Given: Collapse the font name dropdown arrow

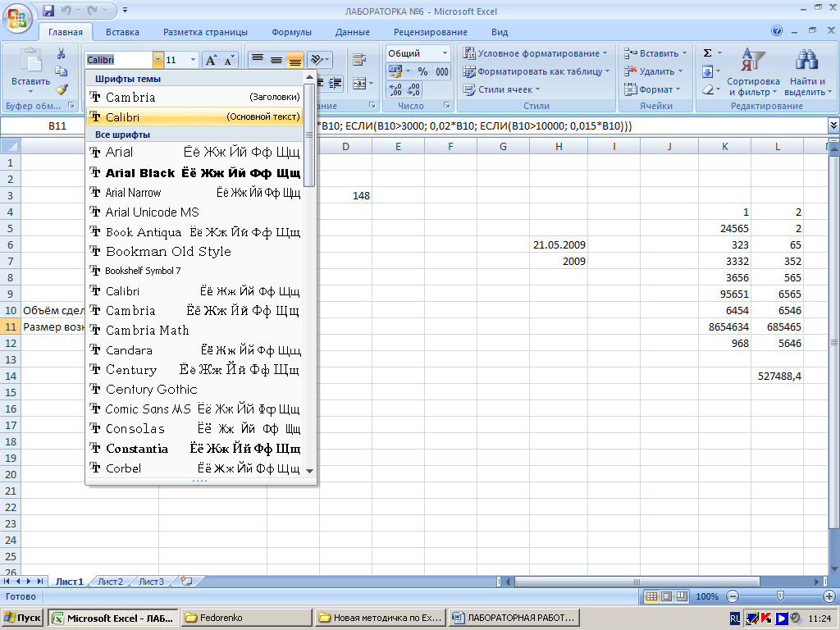Looking at the screenshot, I should [157, 60].
